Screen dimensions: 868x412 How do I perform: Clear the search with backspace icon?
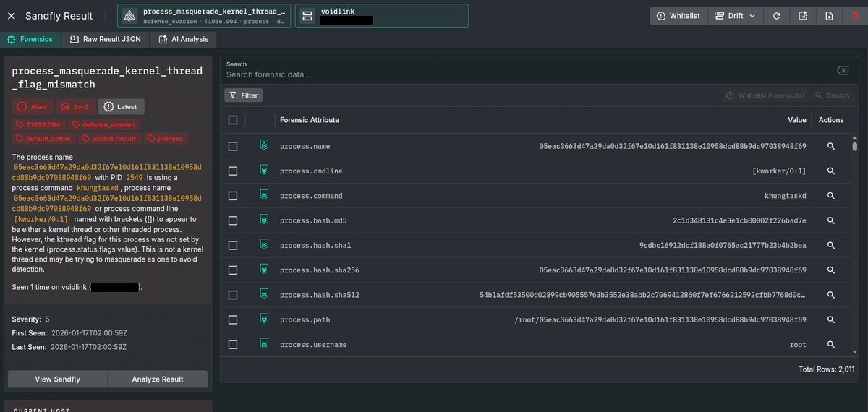pyautogui.click(x=843, y=70)
